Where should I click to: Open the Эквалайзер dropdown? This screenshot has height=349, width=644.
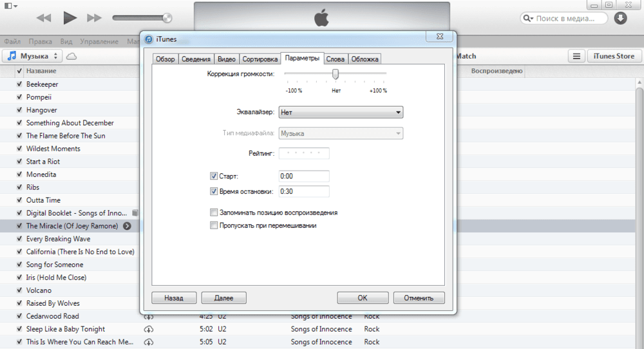pyautogui.click(x=341, y=112)
